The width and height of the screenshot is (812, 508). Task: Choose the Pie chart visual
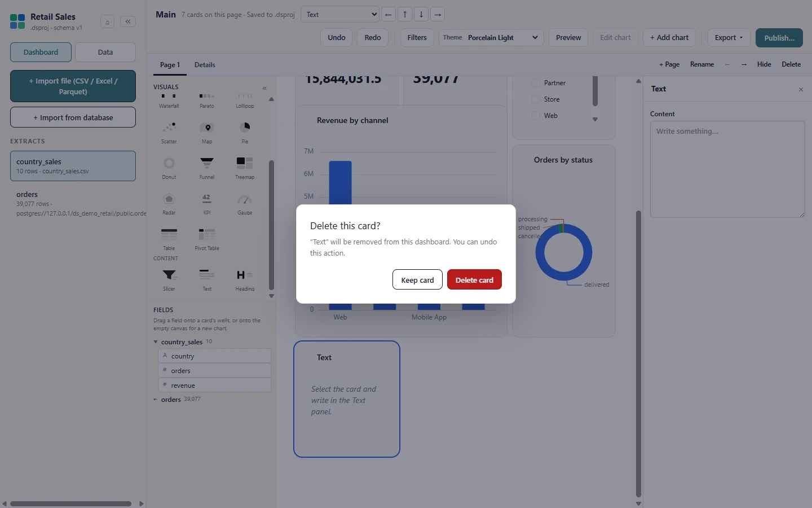point(245,132)
